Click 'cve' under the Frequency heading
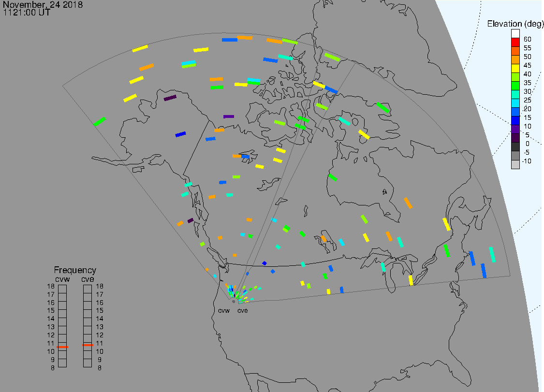Screen dimensions: 544x392 (88, 279)
